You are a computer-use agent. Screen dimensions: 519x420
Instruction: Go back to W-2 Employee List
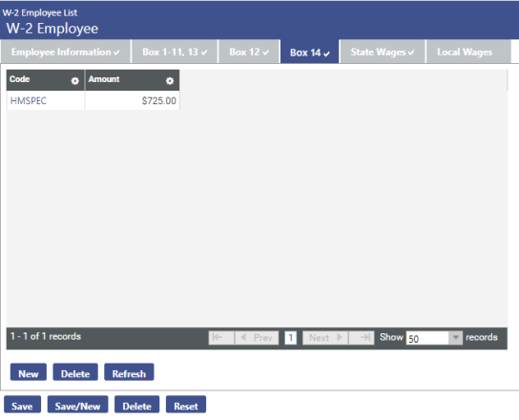click(40, 13)
